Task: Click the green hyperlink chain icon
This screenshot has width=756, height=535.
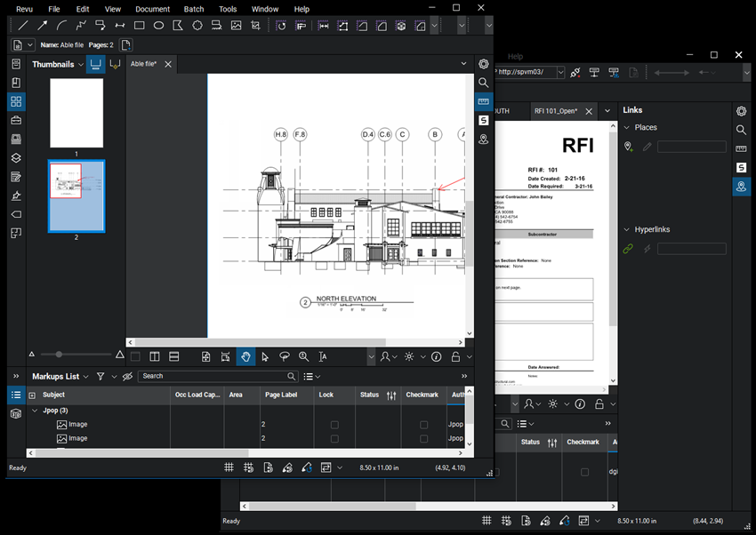Action: (628, 250)
